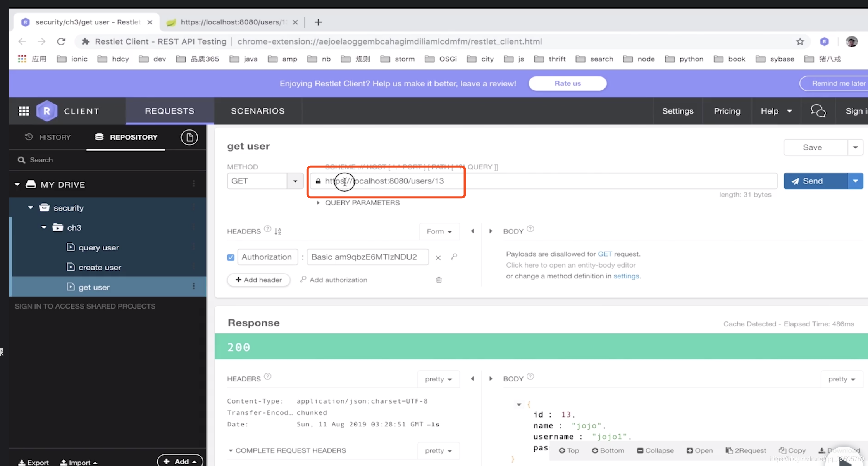Image resolution: width=868 pixels, height=466 pixels.
Task: Collapse the JSON response root node
Action: pyautogui.click(x=519, y=404)
